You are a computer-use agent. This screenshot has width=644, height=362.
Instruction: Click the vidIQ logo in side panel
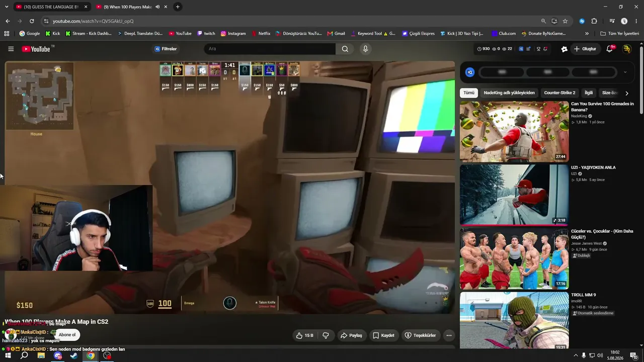click(x=470, y=72)
